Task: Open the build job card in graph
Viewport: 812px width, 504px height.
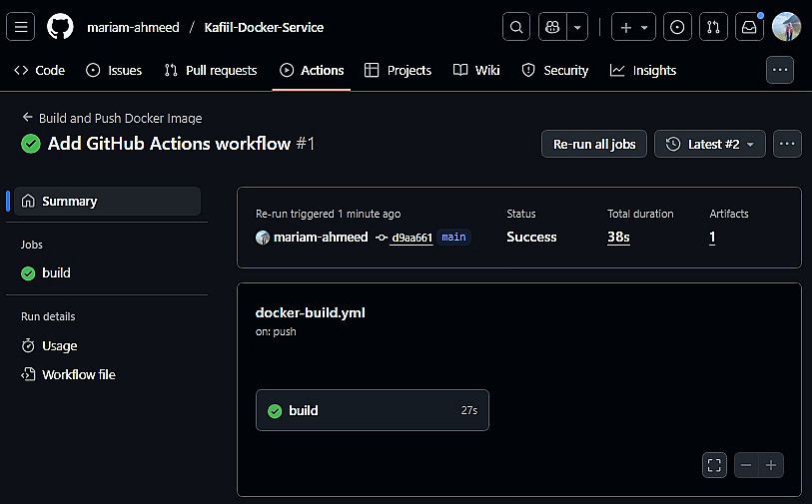Action: [372, 410]
